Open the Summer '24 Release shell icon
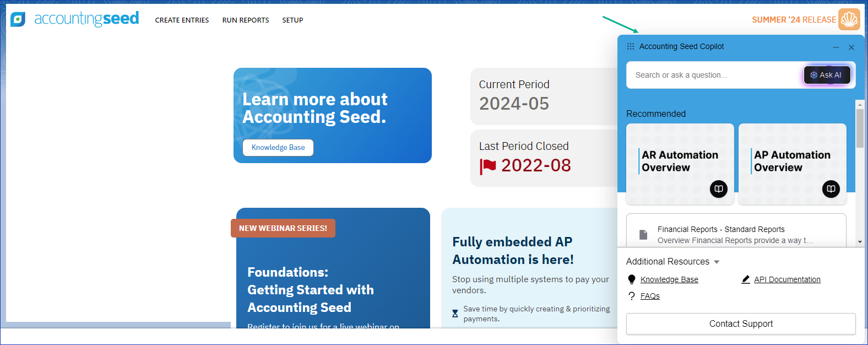The width and height of the screenshot is (868, 345). (849, 20)
